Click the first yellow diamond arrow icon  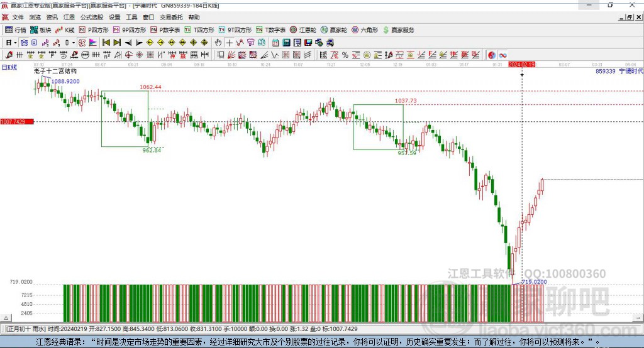[x=150, y=43]
